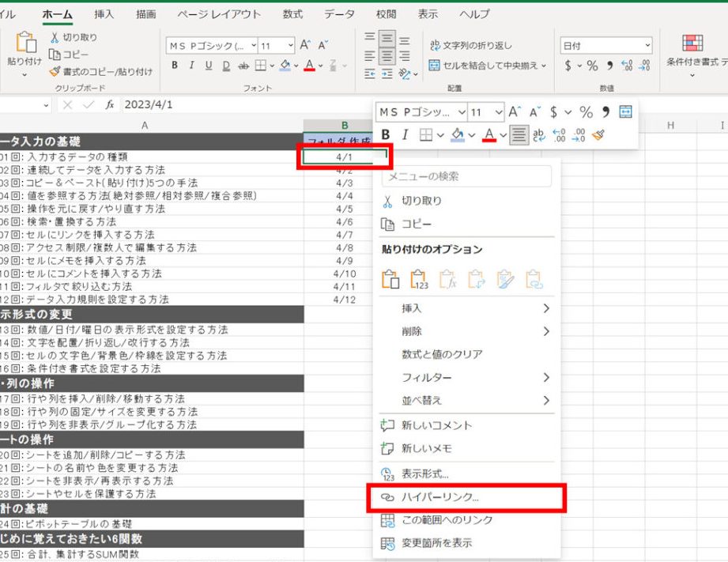Toggle double underline in ribbon

[226, 66]
